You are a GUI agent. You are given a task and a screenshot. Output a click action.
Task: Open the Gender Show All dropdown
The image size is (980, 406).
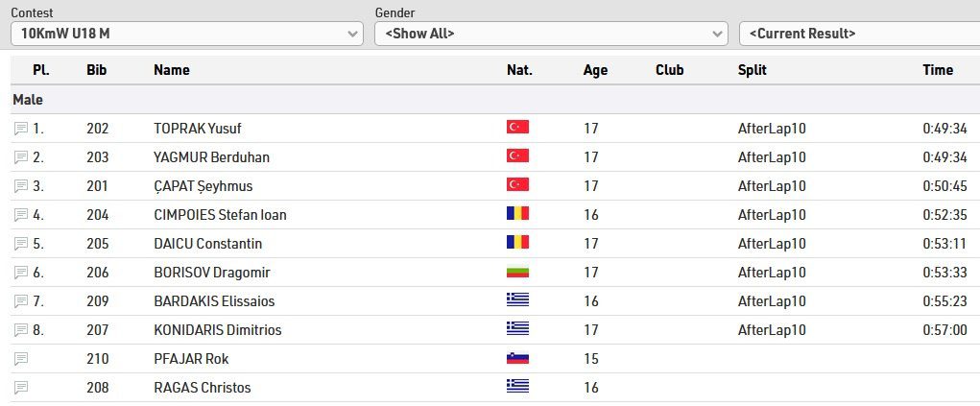click(551, 34)
